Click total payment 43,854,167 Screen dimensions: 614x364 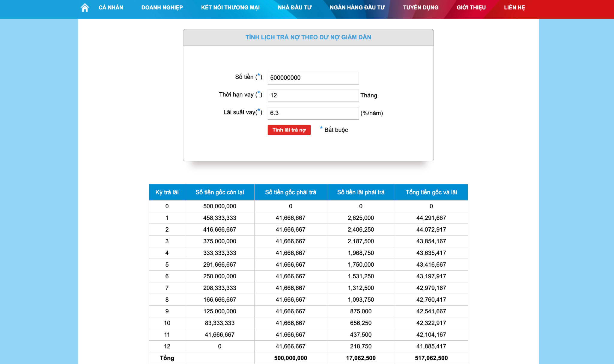tap(431, 241)
